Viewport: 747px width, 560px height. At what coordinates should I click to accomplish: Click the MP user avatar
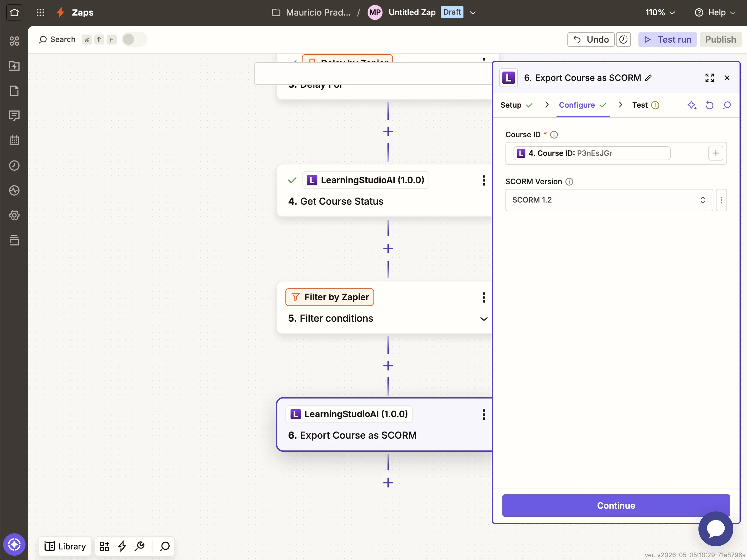click(x=374, y=12)
